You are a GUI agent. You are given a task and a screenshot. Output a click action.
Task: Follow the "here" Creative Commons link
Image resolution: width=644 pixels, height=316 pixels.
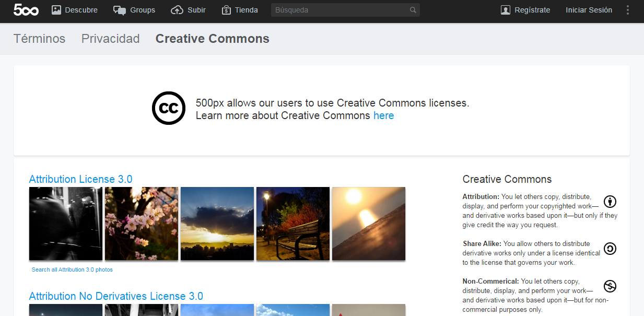[x=383, y=115]
